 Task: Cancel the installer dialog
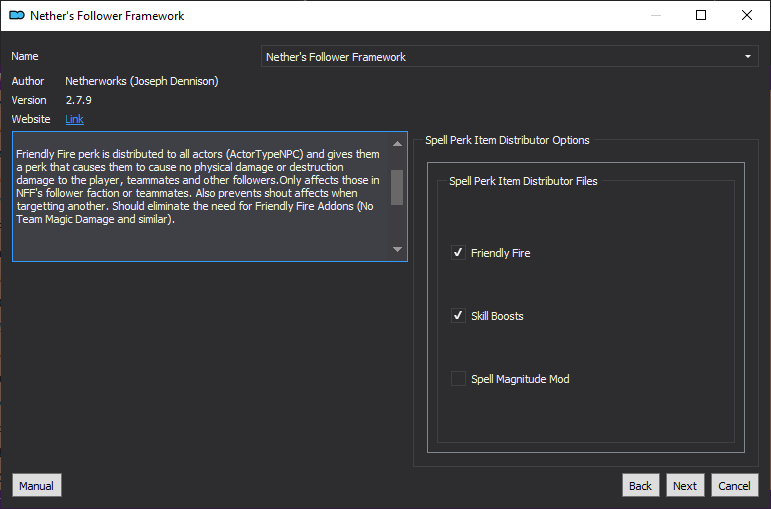(x=735, y=485)
